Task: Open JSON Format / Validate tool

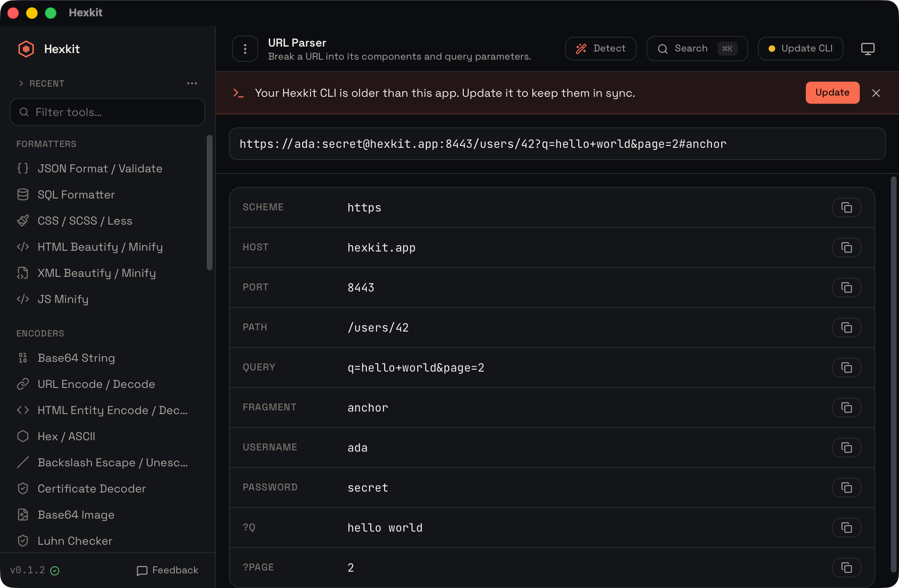Action: click(107, 169)
